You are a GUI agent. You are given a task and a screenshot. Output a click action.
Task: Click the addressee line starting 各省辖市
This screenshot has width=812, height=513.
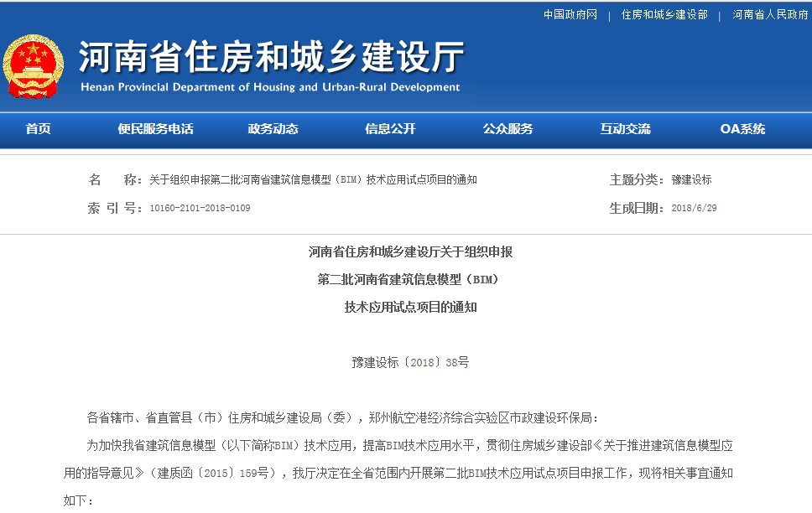(x=344, y=417)
